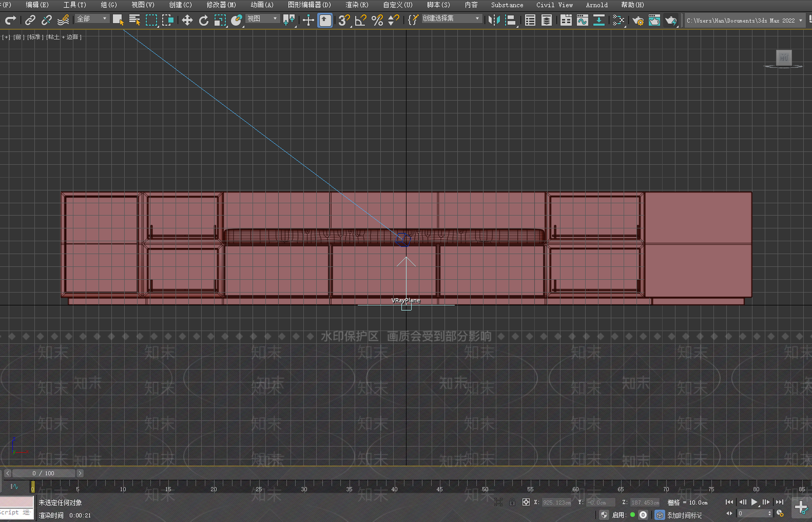This screenshot has width=812, height=522.
Task: Open the 渲染(R) menu
Action: tap(357, 5)
